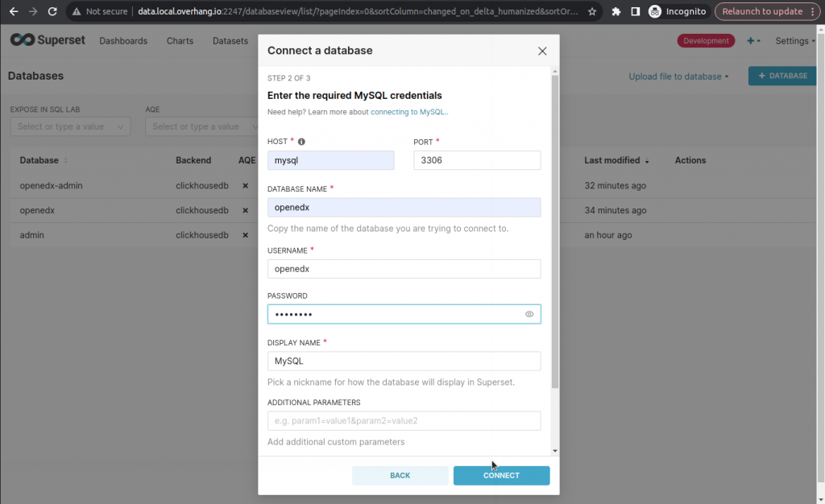This screenshot has width=825, height=504.
Task: Click 32 minutes ago cell
Action: point(615,185)
